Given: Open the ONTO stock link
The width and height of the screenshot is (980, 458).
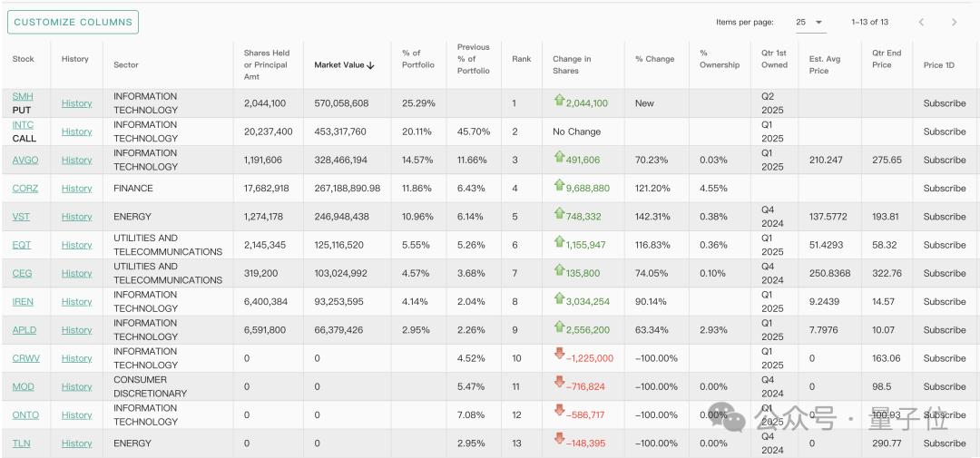Looking at the screenshot, I should pos(25,414).
